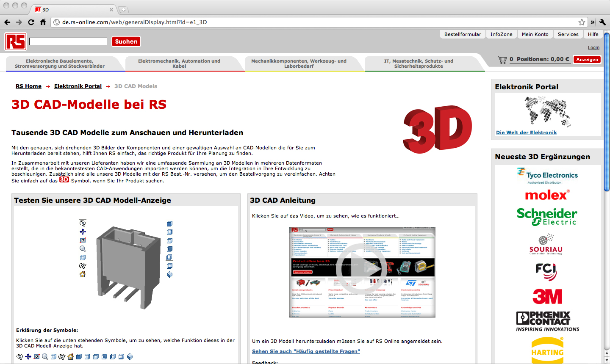Click the magnifier symbol in the explanation row
The width and height of the screenshot is (610, 364).
coord(45,357)
